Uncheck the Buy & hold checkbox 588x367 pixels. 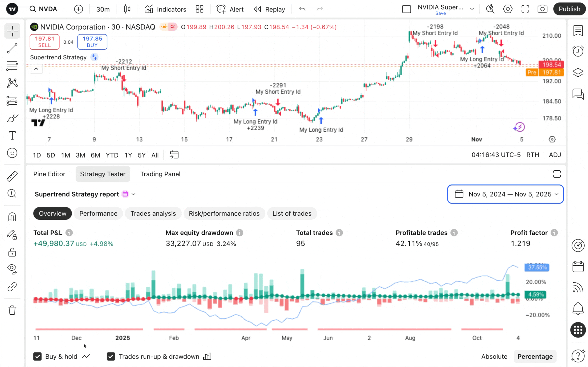click(x=37, y=356)
